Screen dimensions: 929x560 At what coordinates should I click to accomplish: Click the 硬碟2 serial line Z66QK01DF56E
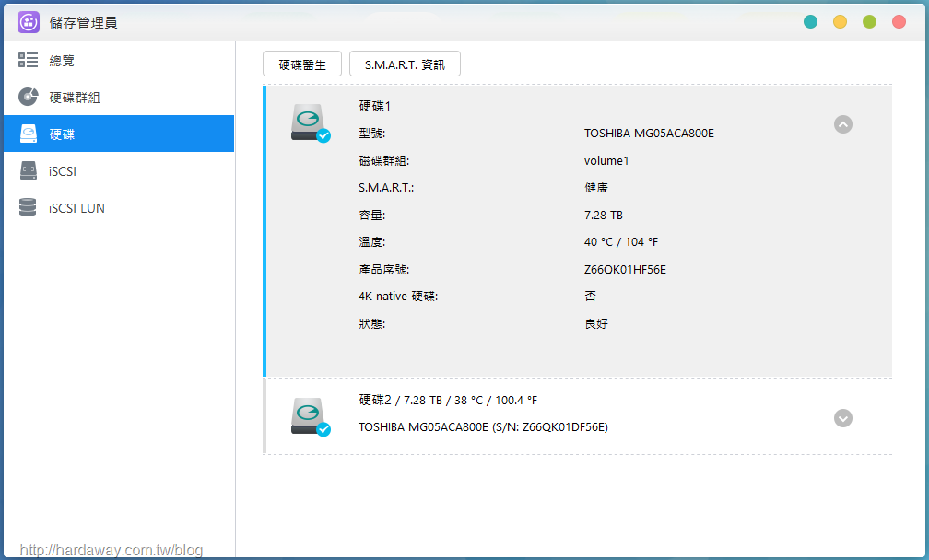pyautogui.click(x=483, y=426)
